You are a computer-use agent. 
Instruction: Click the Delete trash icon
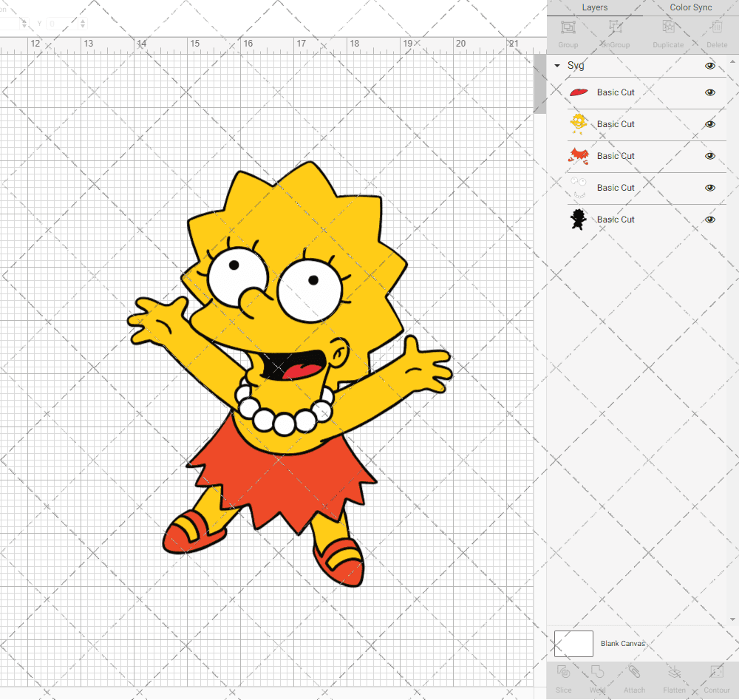coord(717,27)
